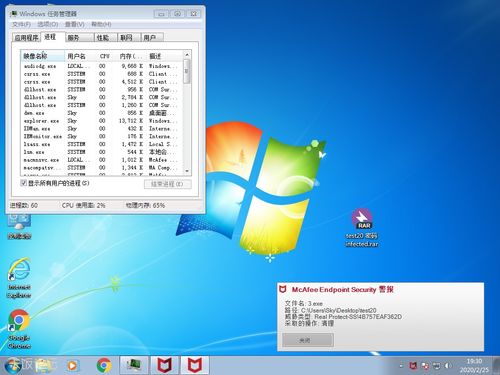The height and width of the screenshot is (375, 500).
Task: Open the volume speaker tray icon
Action: (x=449, y=366)
